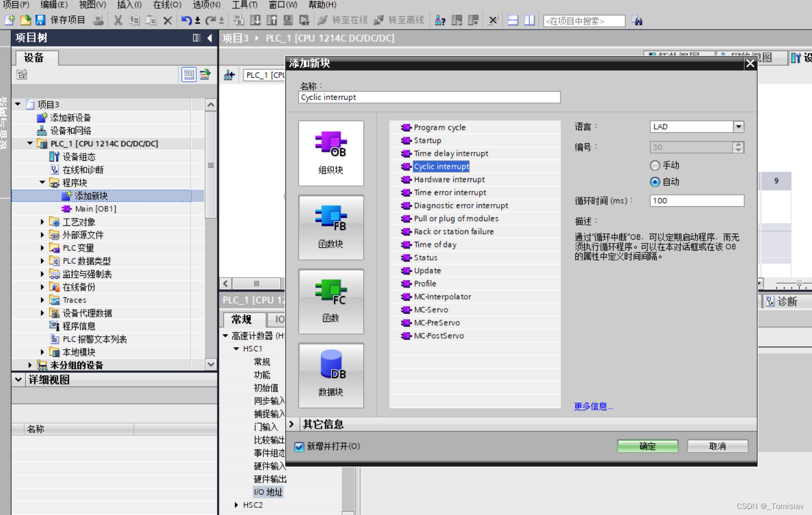
Task: Click the delete X toolbar icon
Action: pos(167,20)
